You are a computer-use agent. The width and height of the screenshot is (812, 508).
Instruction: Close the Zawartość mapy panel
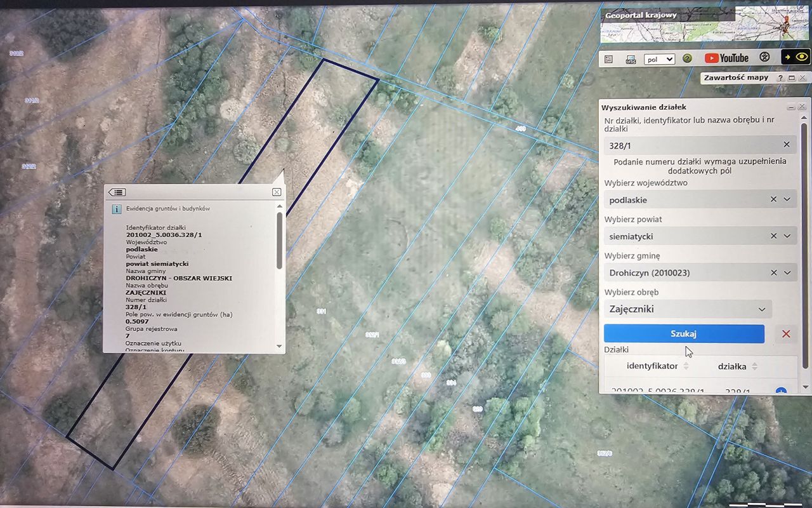(x=803, y=78)
